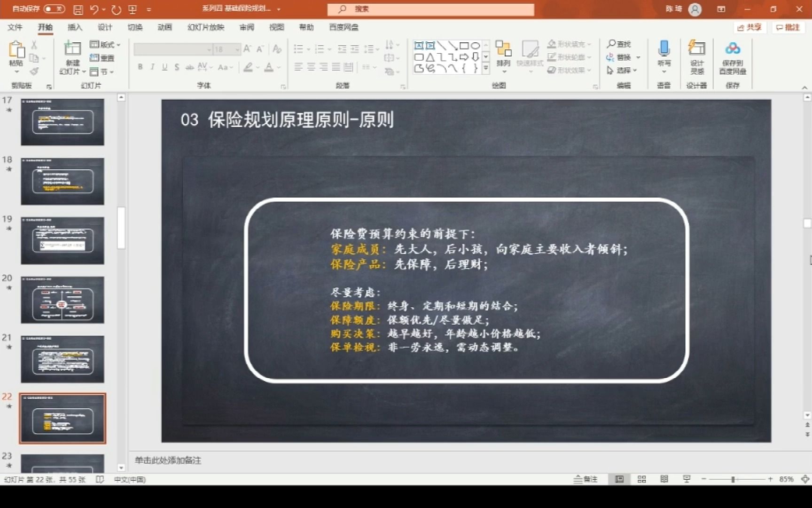Click Save to Baidu Netdisk icon
812x508 pixels.
[x=733, y=49]
